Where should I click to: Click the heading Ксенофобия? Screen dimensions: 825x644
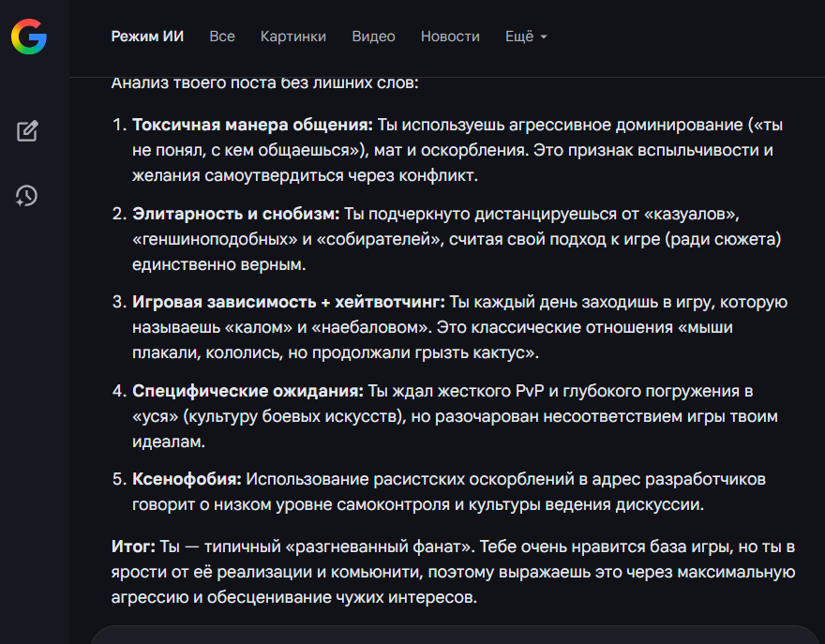pyautogui.click(x=187, y=480)
